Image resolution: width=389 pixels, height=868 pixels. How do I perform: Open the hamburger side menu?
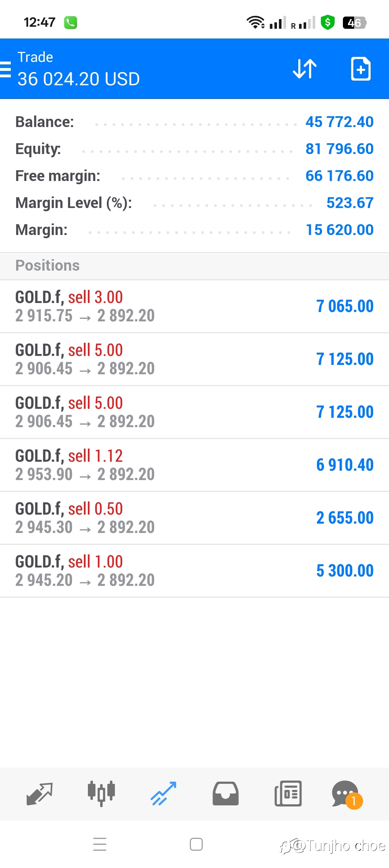click(5, 69)
